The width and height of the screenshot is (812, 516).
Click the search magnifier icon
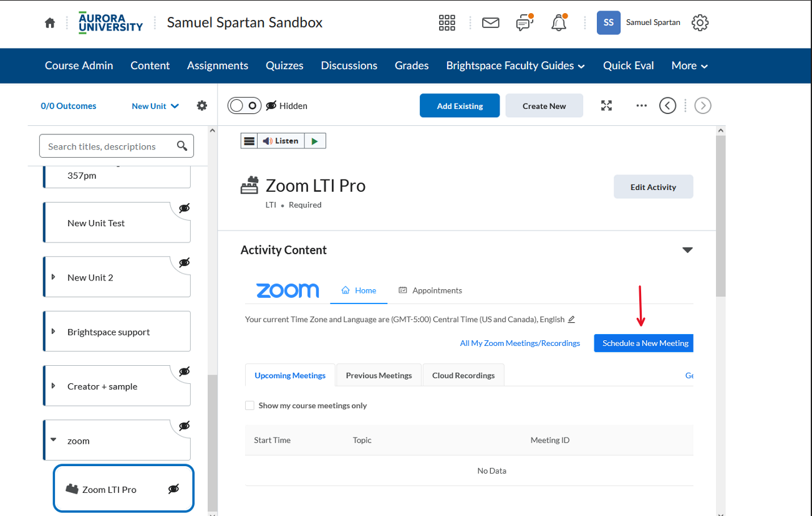[182, 146]
